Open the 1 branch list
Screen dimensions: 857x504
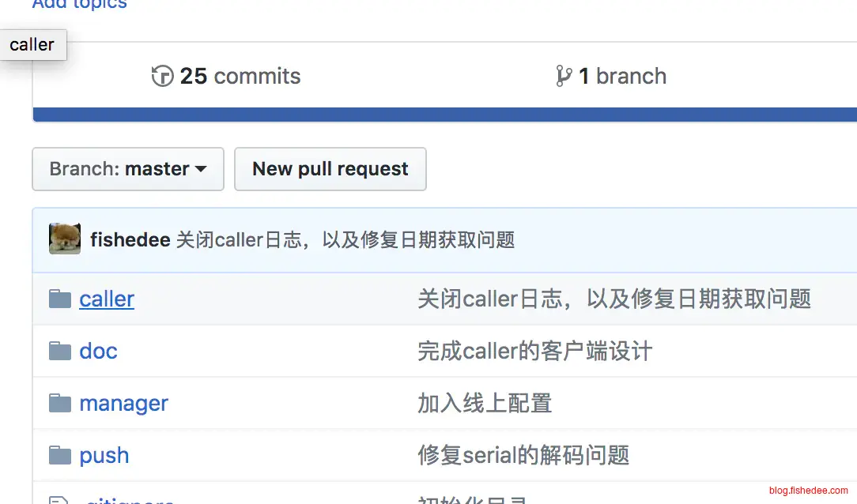point(622,77)
